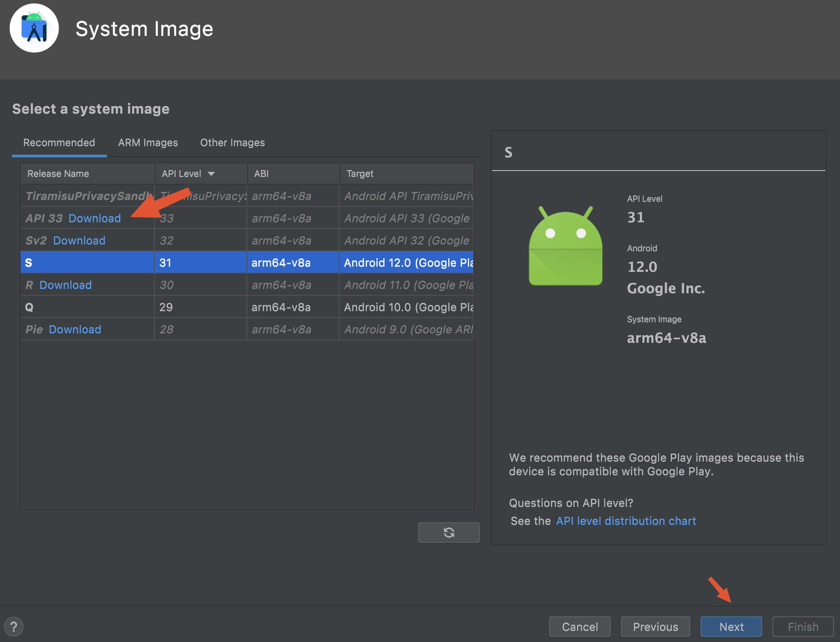This screenshot has width=840, height=642.
Task: Click the refresh images icon button
Action: pos(449,532)
